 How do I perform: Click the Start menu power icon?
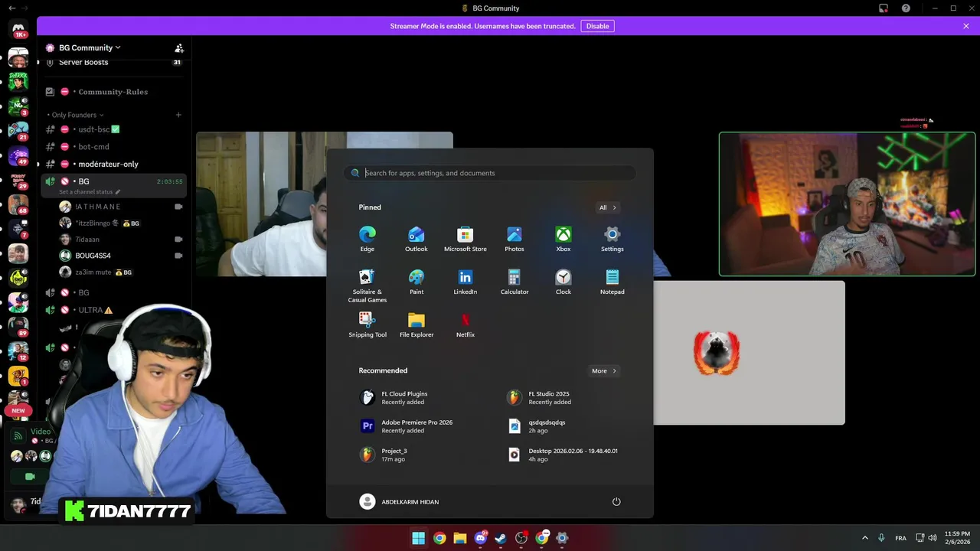(616, 502)
